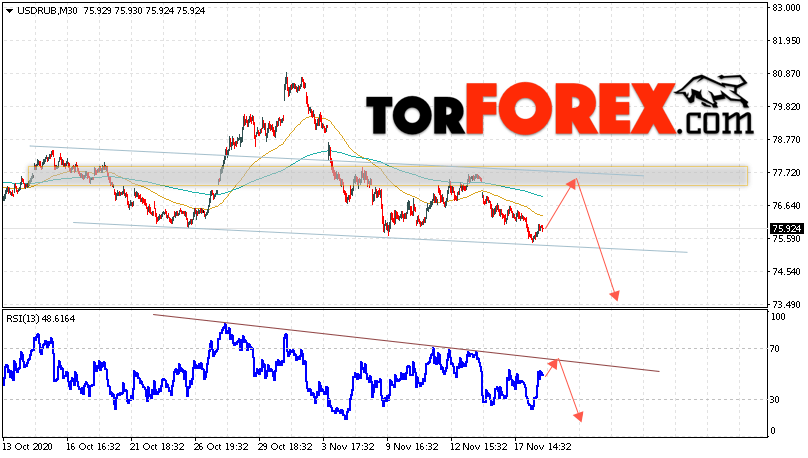The image size is (808, 458).
Task: Select the USDRUB,M30 chart title text
Action: click(47, 11)
